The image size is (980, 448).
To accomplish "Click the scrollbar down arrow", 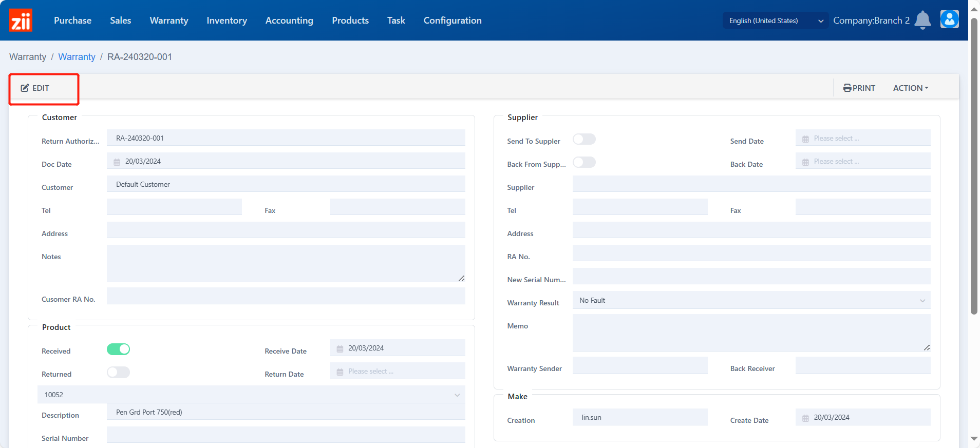I will pyautogui.click(x=974, y=439).
